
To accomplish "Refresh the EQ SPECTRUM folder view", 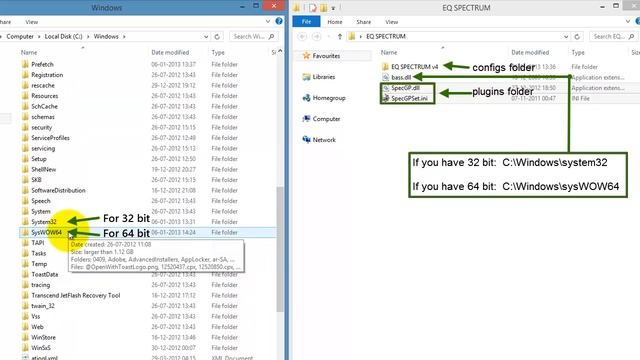I will tap(577, 37).
